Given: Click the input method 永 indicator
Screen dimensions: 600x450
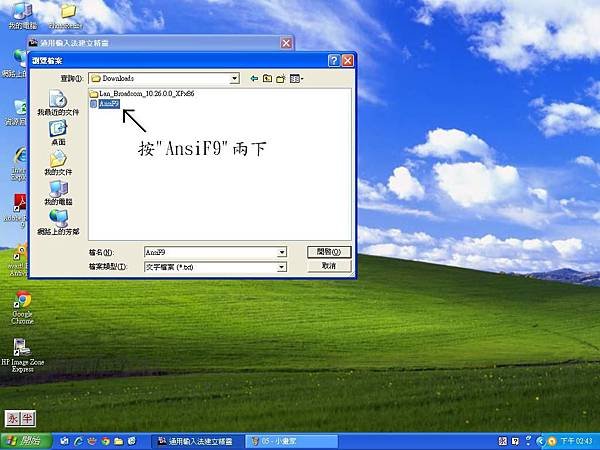Looking at the screenshot, I should (13, 419).
